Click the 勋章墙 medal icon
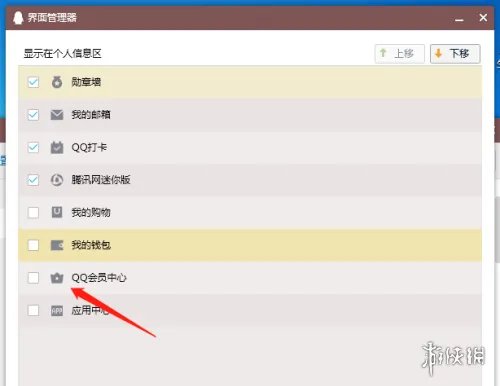The width and height of the screenshot is (500, 386). 57,82
